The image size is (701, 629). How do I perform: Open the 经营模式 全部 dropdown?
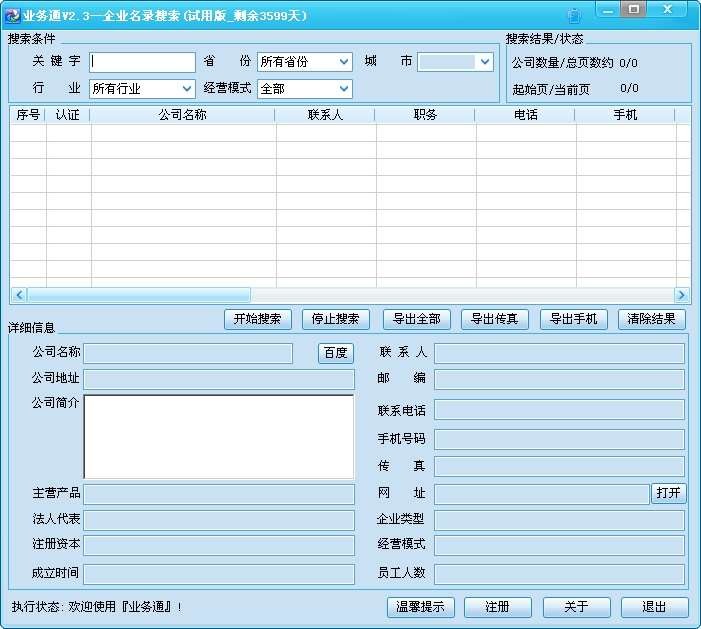(305, 89)
